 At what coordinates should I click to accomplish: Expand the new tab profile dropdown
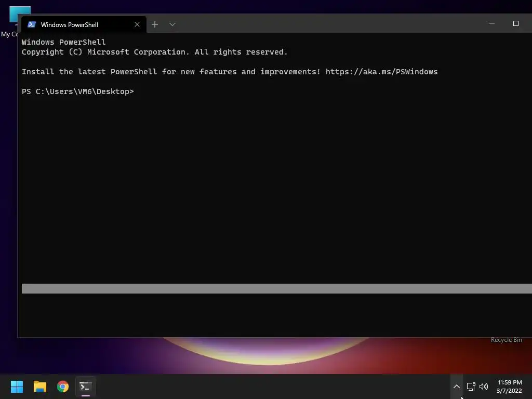172,24
